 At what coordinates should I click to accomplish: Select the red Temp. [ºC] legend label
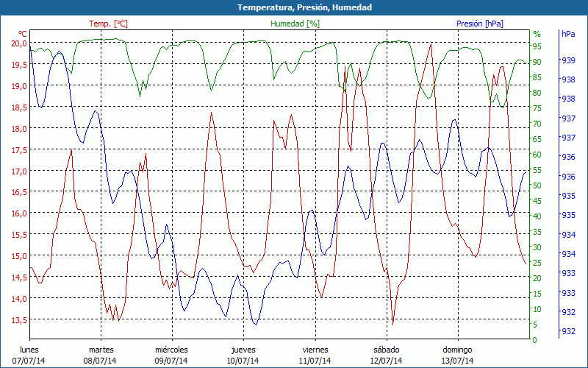(x=108, y=24)
